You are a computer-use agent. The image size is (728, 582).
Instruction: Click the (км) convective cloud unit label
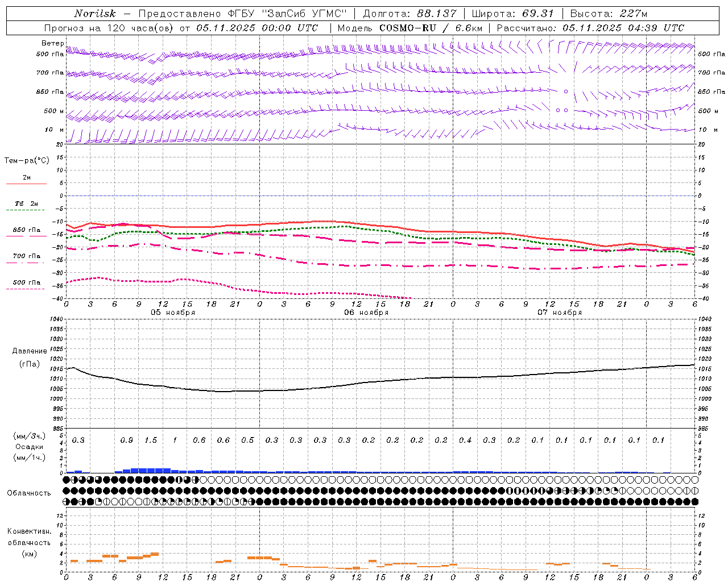[x=30, y=554]
